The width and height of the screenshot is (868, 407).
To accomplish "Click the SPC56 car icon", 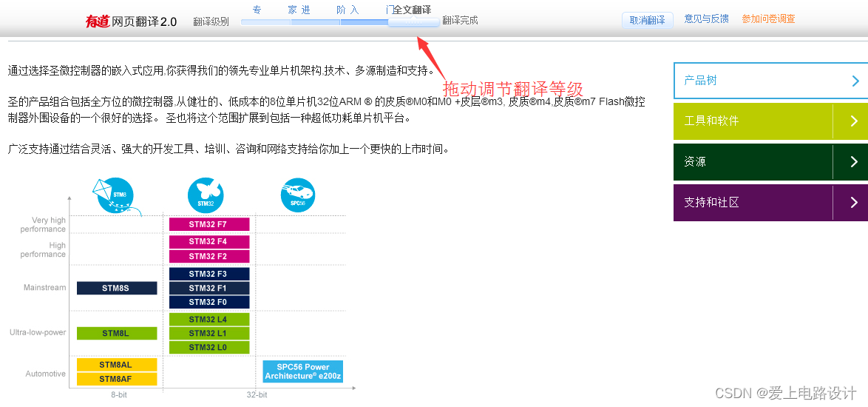I will pyautogui.click(x=299, y=195).
